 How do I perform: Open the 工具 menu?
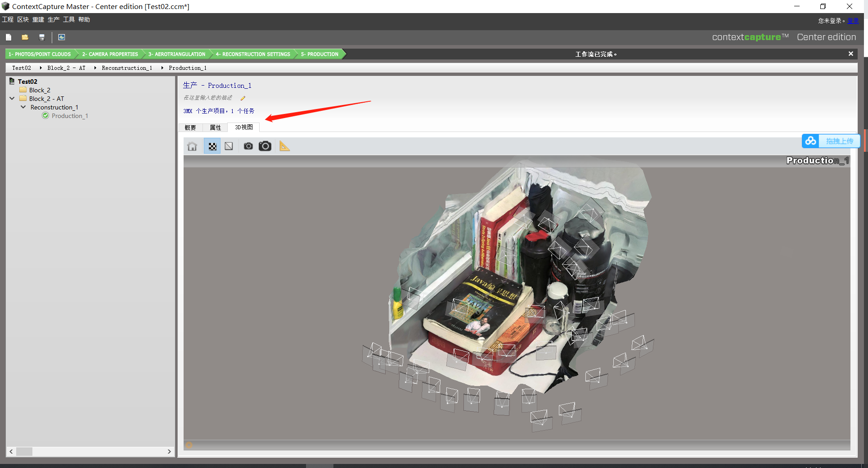click(x=69, y=19)
